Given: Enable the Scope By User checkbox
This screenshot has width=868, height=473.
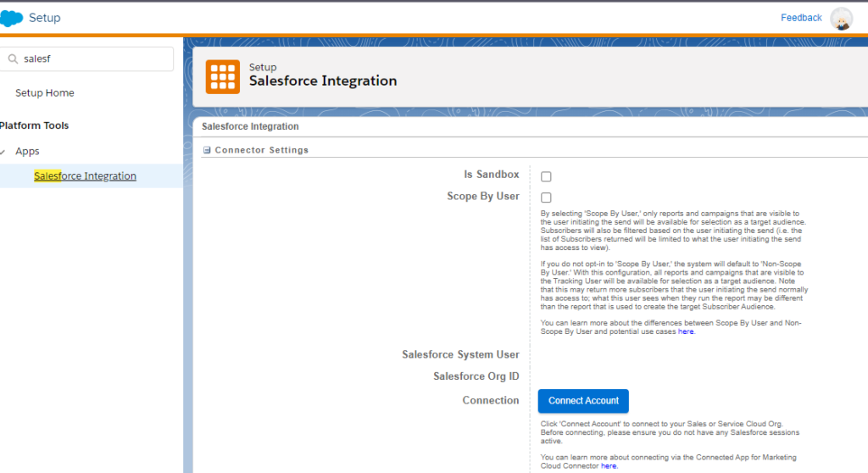Looking at the screenshot, I should coord(546,198).
